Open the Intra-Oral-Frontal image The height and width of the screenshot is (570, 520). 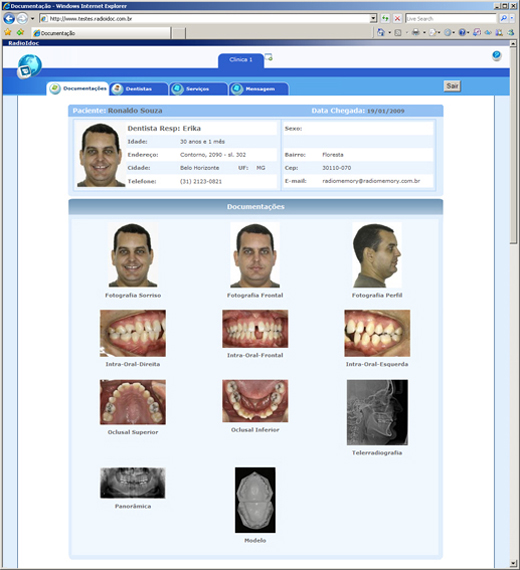tap(255, 329)
